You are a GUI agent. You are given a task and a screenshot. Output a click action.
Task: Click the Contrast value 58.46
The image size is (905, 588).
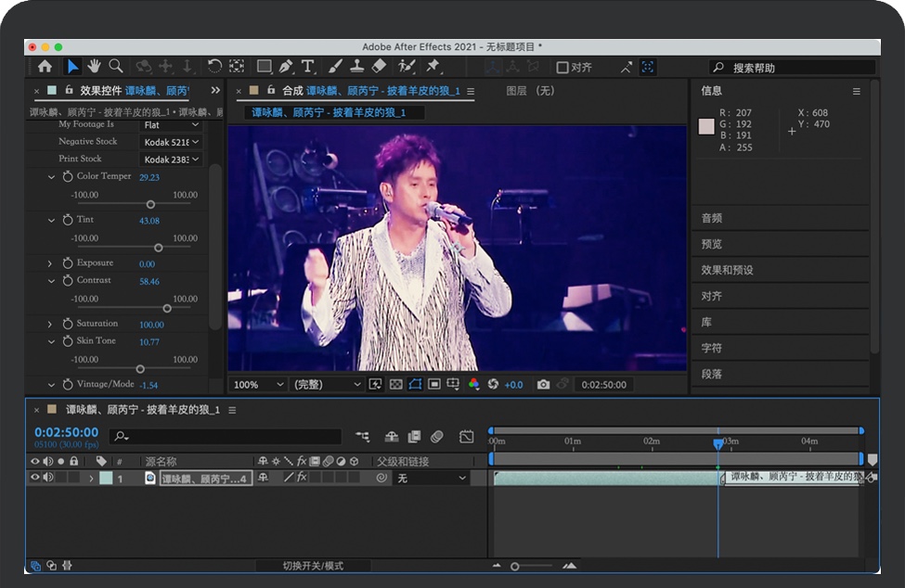coord(149,281)
